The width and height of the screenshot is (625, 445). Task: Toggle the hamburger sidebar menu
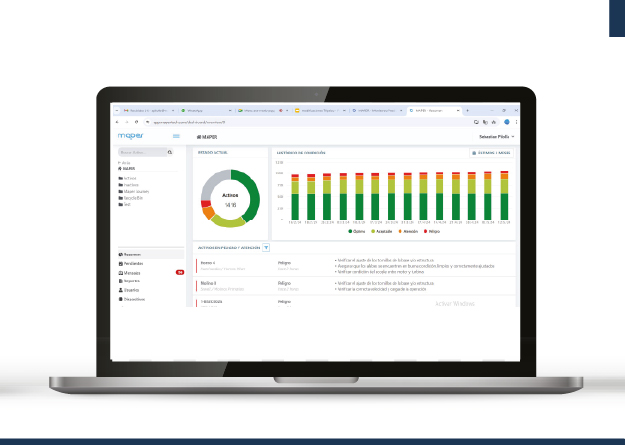point(176,135)
